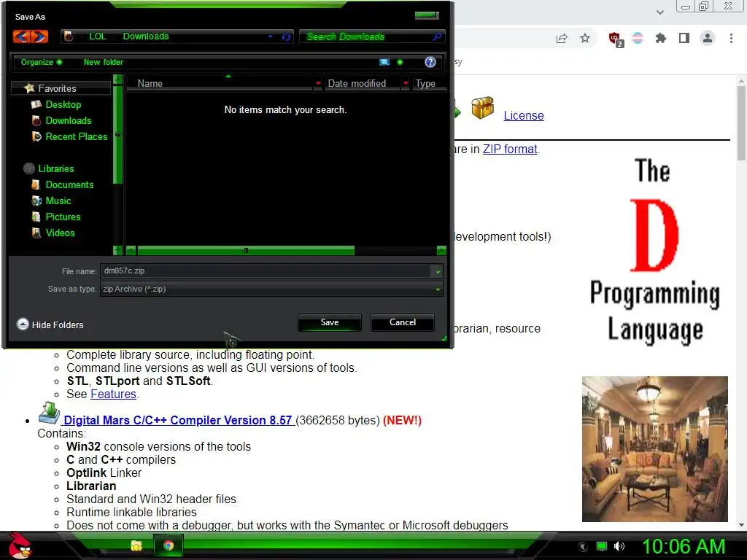The height and width of the screenshot is (560, 747).
Task: Click the Cancel button
Action: pyautogui.click(x=403, y=322)
